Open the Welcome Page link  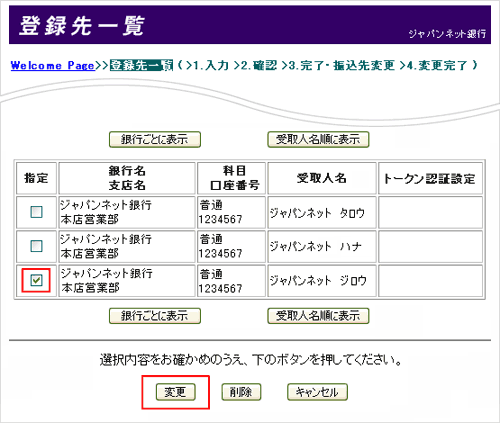(53, 65)
